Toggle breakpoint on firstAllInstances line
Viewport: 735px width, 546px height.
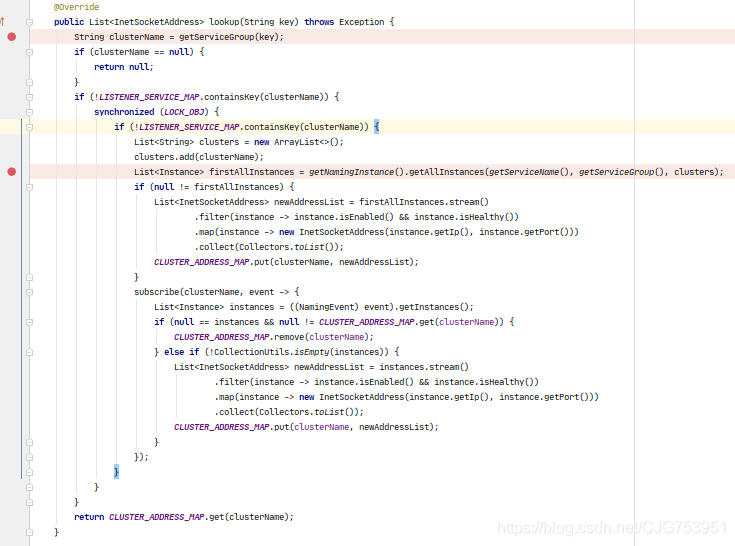pos(12,172)
